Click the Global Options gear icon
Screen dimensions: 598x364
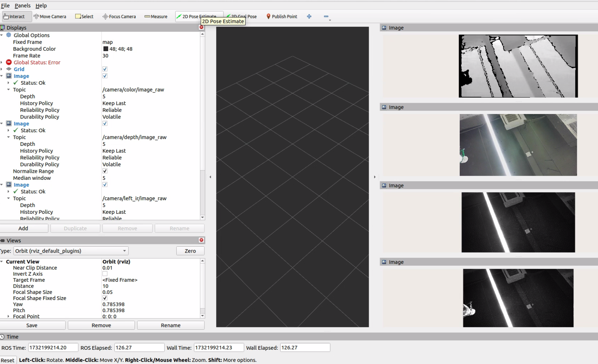pos(9,35)
